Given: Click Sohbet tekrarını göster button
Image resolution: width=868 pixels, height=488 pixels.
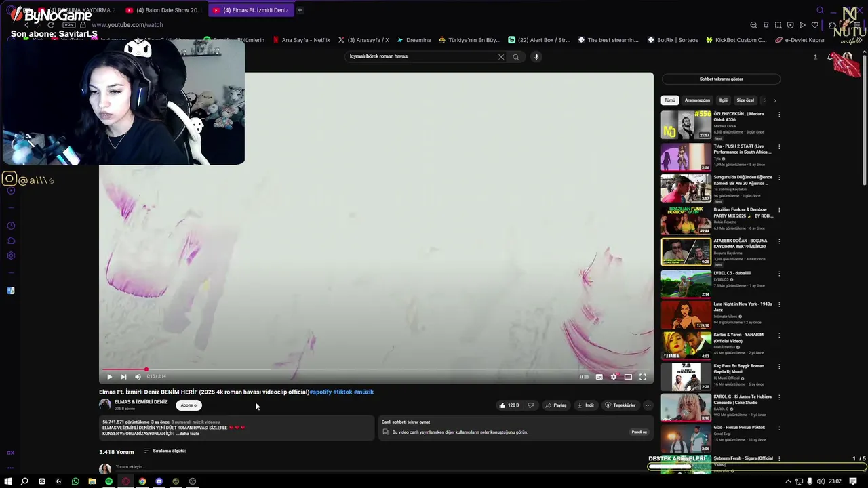Looking at the screenshot, I should point(721,79).
